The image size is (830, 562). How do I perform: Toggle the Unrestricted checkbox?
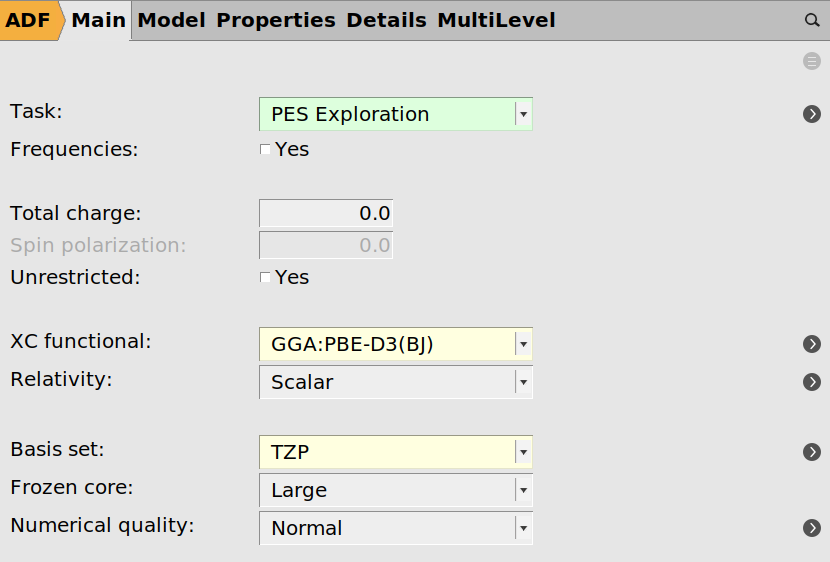pyautogui.click(x=265, y=278)
